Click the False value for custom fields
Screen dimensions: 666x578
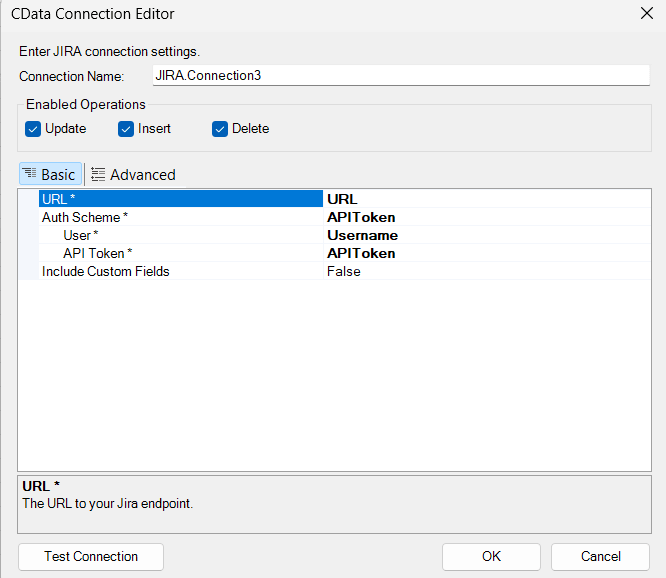(x=487, y=271)
